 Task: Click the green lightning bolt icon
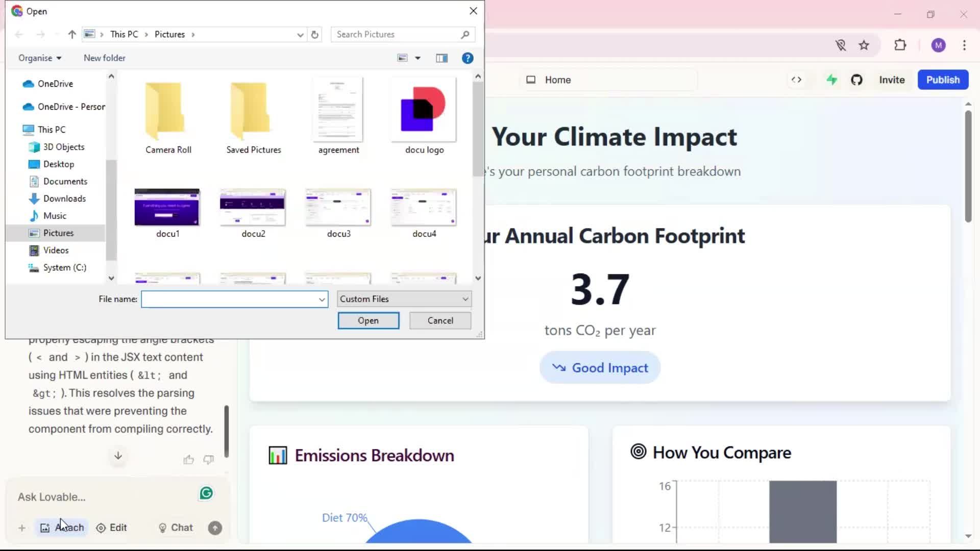tap(832, 80)
